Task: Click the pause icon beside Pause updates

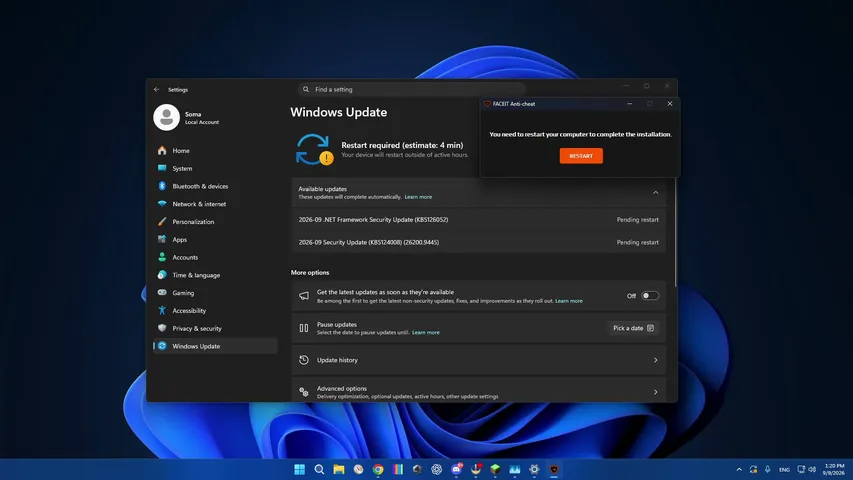Action: 304,328
